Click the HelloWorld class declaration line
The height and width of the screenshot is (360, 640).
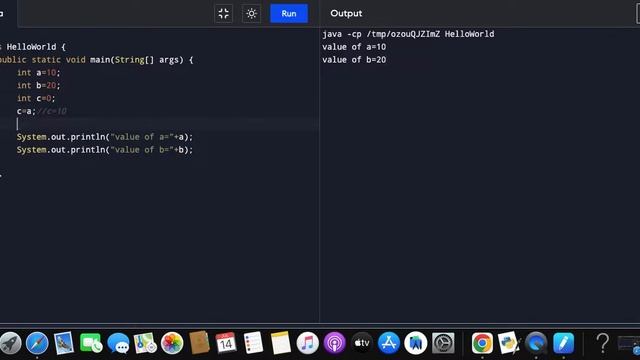[33, 47]
